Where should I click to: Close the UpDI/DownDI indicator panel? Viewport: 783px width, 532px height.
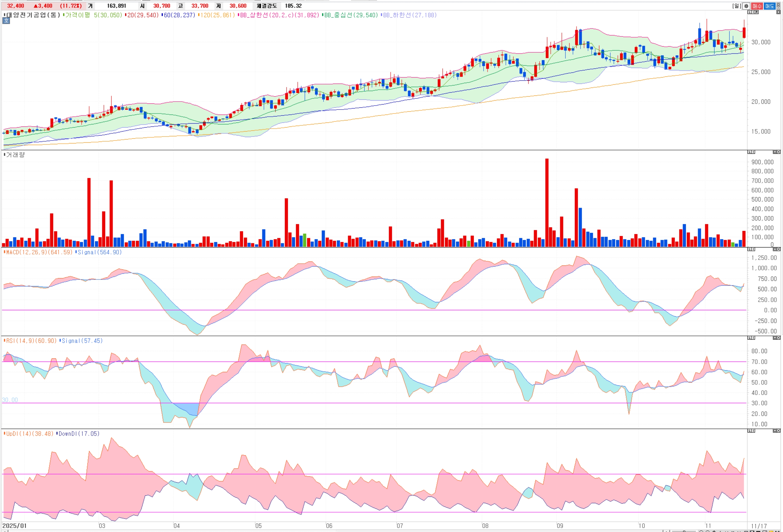[778, 431]
